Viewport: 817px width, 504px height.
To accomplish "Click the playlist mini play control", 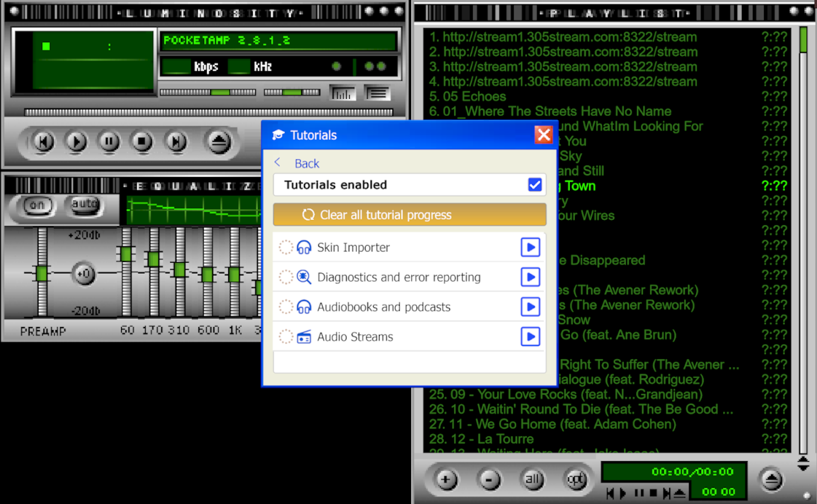I will tap(623, 493).
